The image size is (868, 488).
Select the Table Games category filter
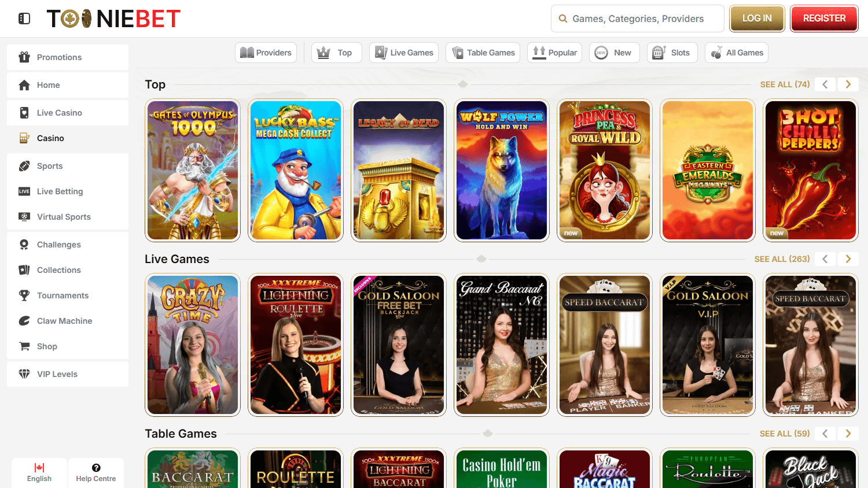pos(483,52)
